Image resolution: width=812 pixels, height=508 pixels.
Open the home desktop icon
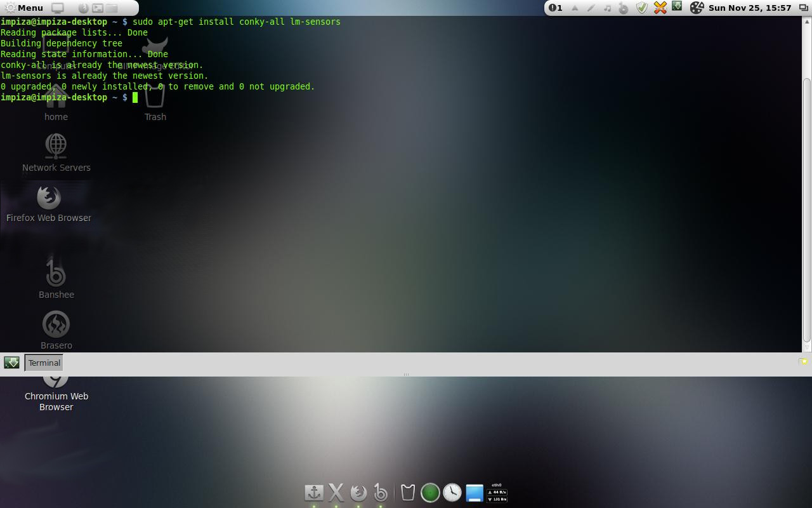56,102
